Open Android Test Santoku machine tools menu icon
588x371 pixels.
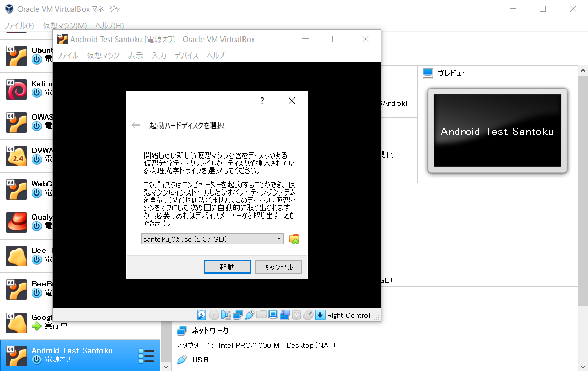(x=146, y=356)
